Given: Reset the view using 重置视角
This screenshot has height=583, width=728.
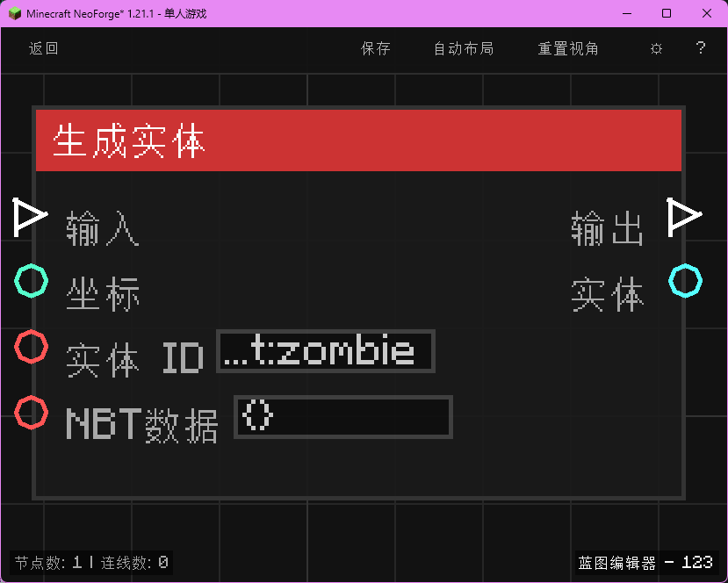Looking at the screenshot, I should click(567, 49).
